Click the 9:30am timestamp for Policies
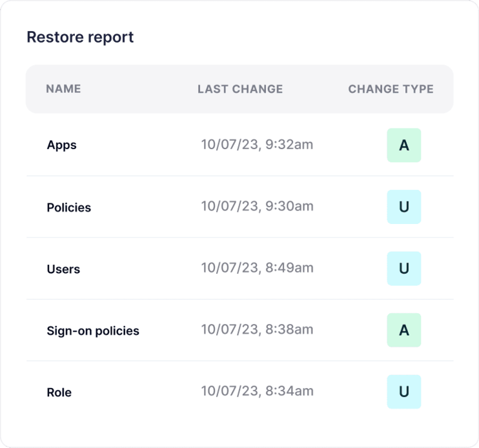The image size is (479, 448). (x=257, y=206)
